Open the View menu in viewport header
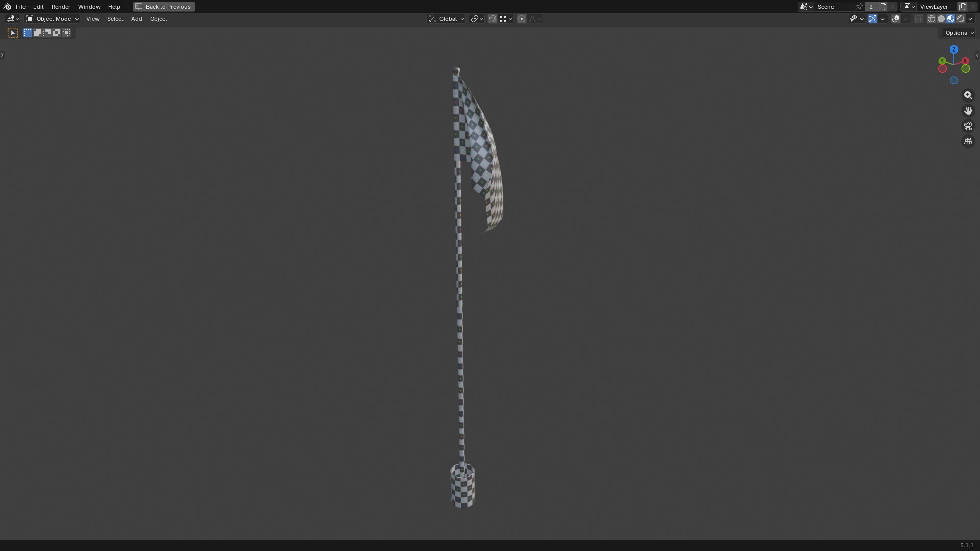Viewport: 980px width, 551px height. (x=92, y=19)
